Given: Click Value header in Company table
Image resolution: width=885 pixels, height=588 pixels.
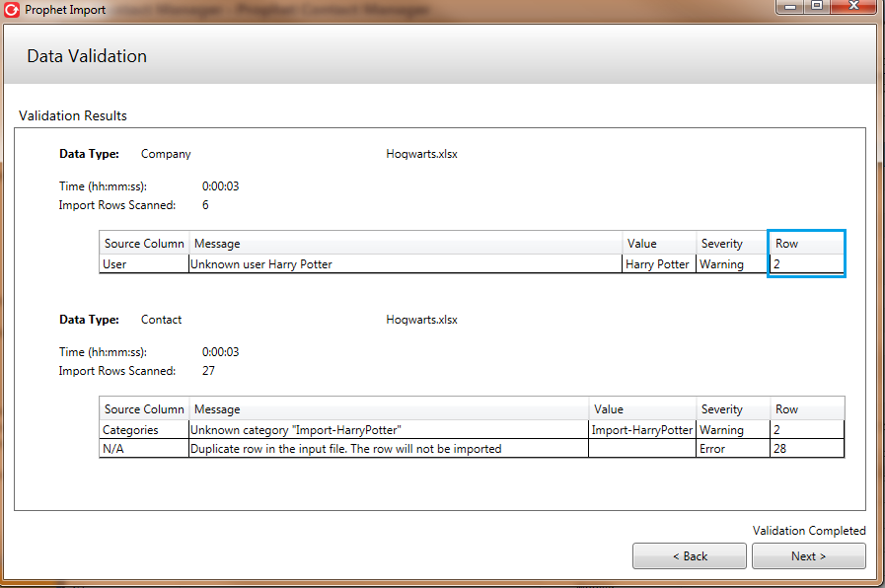Looking at the screenshot, I should pos(659,244).
